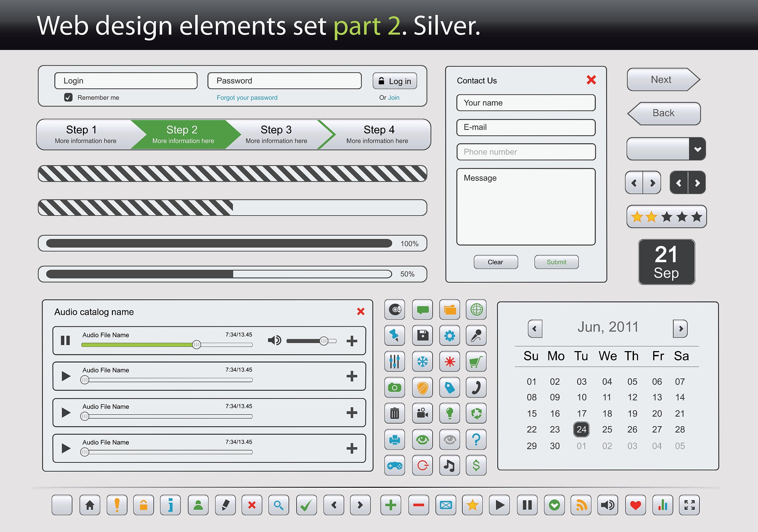The width and height of the screenshot is (758, 532).
Task: Click the snowflake icon in the icon grid
Action: click(422, 361)
